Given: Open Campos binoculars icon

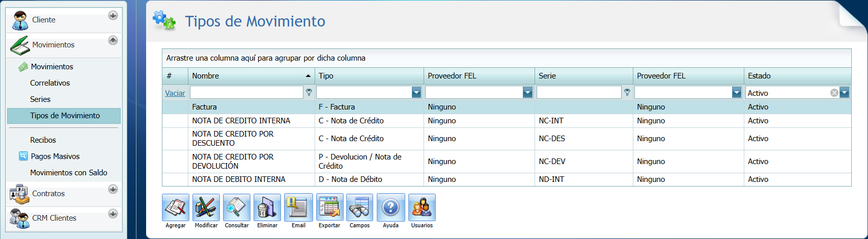Looking at the screenshot, I should (x=360, y=207).
